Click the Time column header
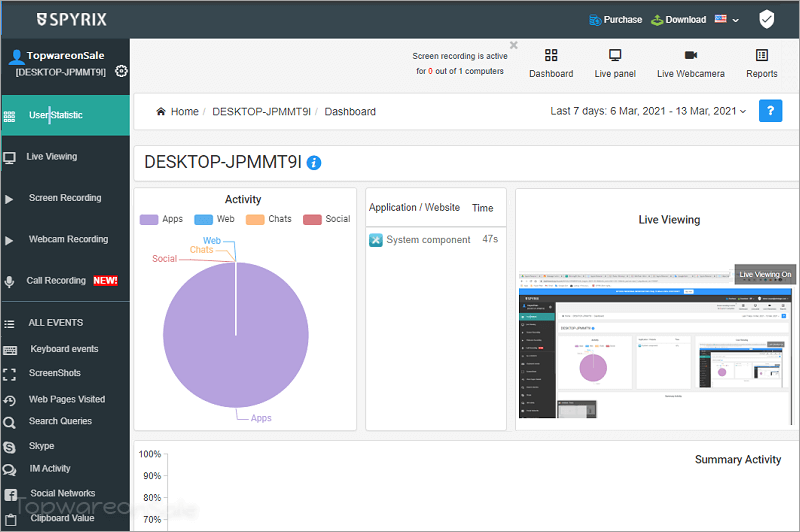 click(x=483, y=208)
